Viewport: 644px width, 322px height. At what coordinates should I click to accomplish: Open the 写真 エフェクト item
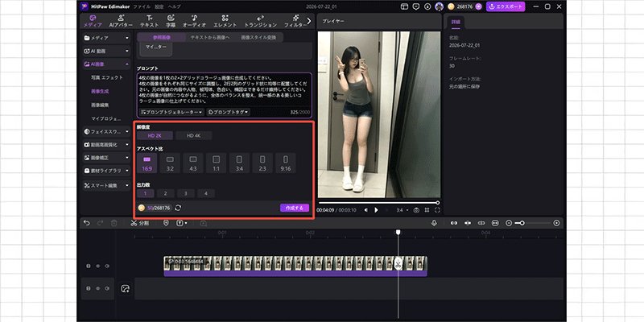click(x=107, y=77)
